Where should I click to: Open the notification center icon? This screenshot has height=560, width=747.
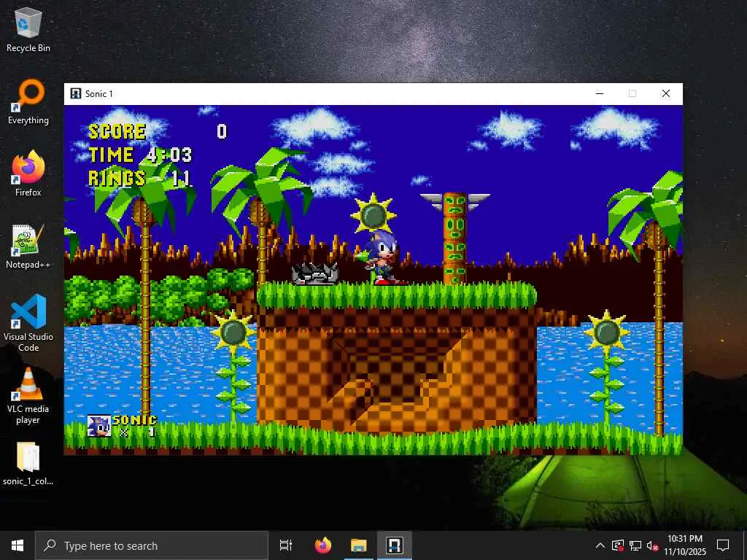723,545
